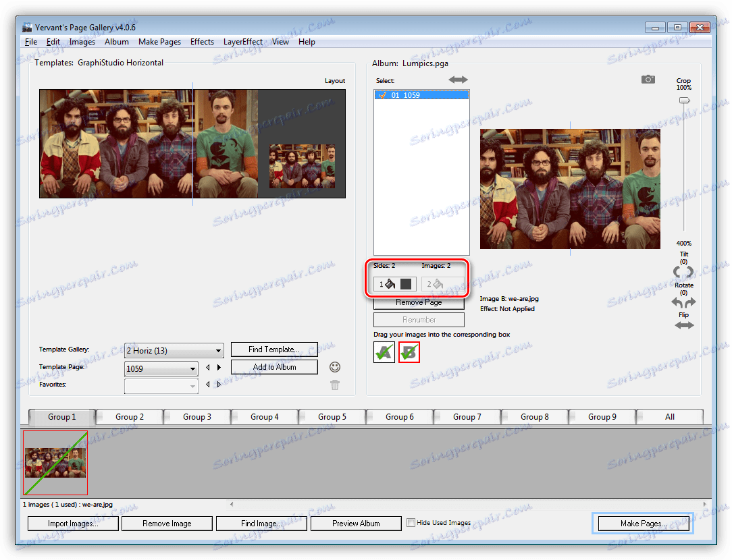Rotate the image left
732x560 pixels.
click(x=677, y=302)
